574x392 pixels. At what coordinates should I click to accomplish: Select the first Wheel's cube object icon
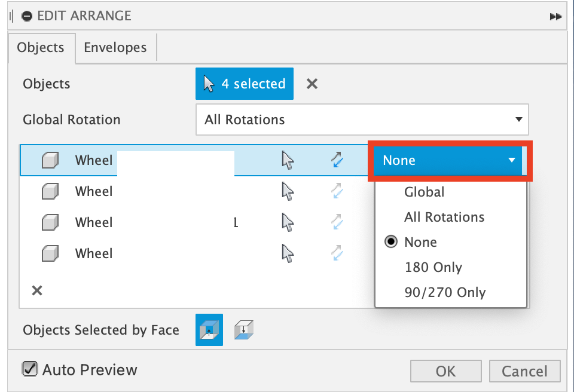click(x=50, y=160)
